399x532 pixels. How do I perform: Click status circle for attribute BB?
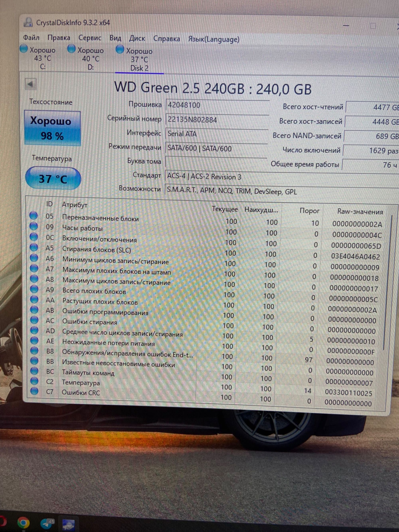point(34,361)
